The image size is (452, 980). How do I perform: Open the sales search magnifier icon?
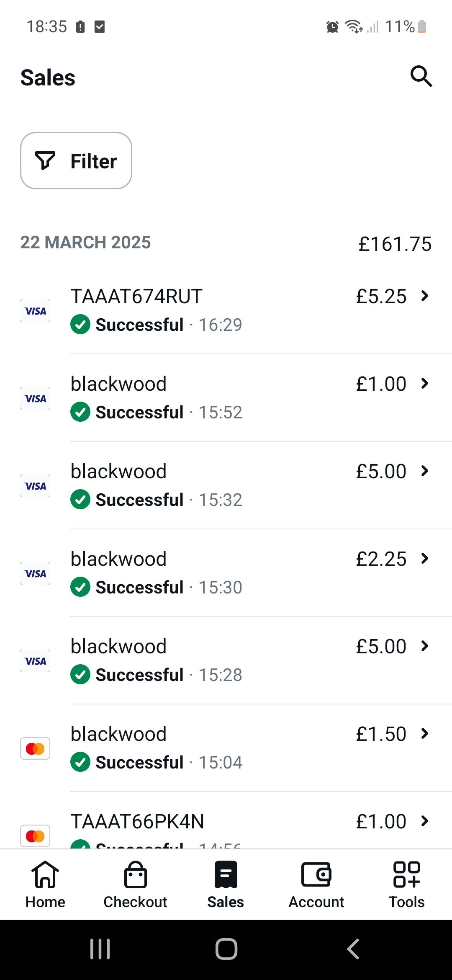(421, 76)
